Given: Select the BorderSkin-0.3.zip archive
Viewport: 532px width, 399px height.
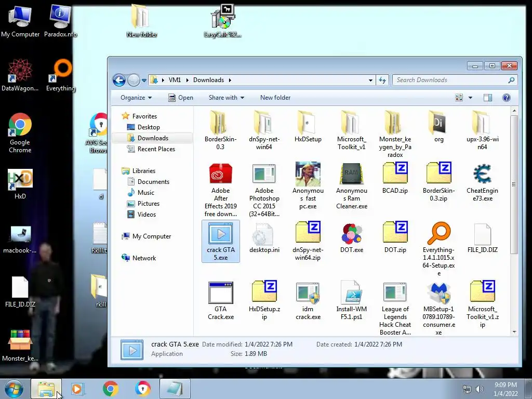Looking at the screenshot, I should point(438,182).
